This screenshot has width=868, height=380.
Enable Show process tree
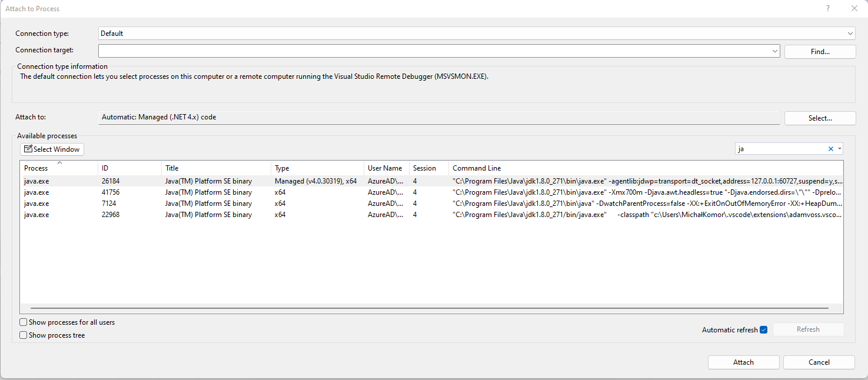23,335
